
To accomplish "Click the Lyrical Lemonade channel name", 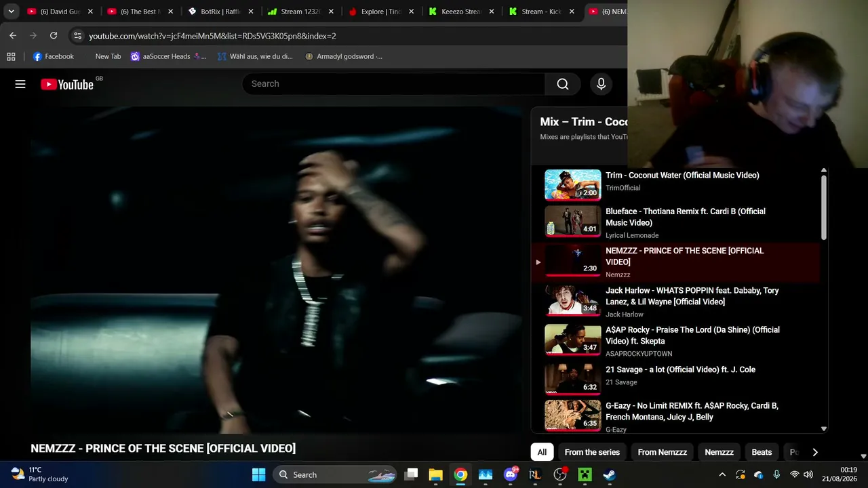I will click(632, 235).
